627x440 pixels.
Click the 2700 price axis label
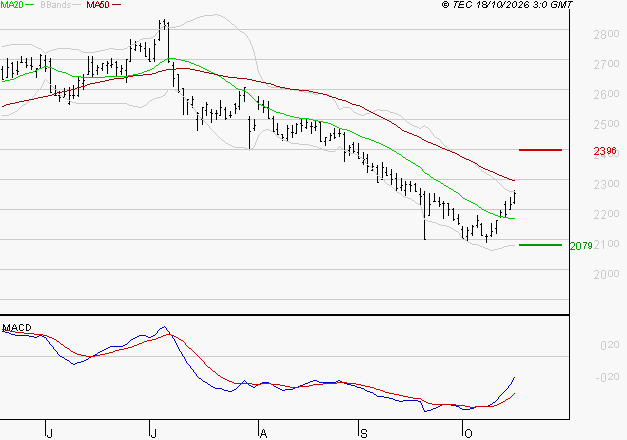point(606,64)
